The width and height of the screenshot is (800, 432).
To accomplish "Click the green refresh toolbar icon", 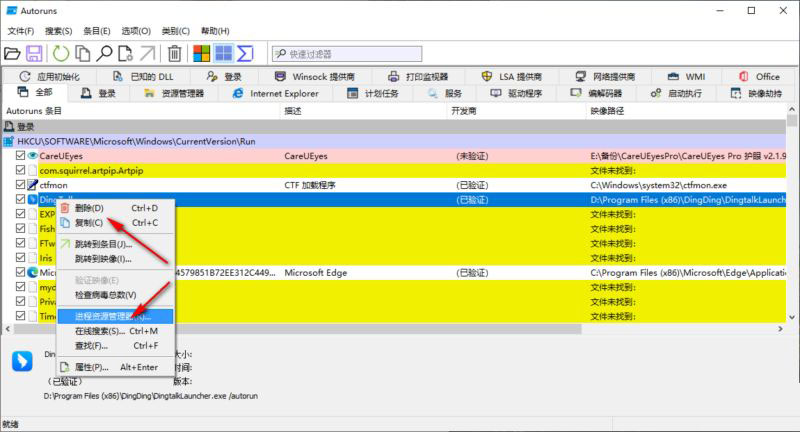I will point(61,54).
